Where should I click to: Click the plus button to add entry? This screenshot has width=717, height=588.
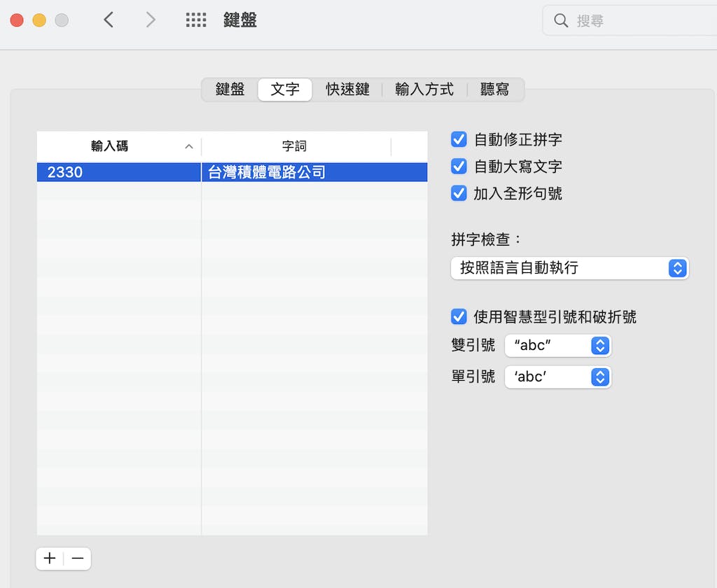click(x=50, y=559)
